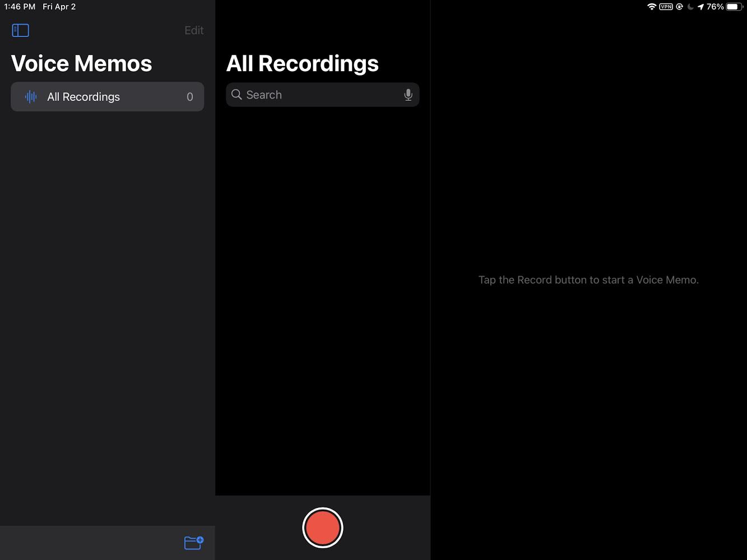The width and height of the screenshot is (747, 560).
Task: Click the waveform icon beside All Recordings
Action: pos(31,97)
